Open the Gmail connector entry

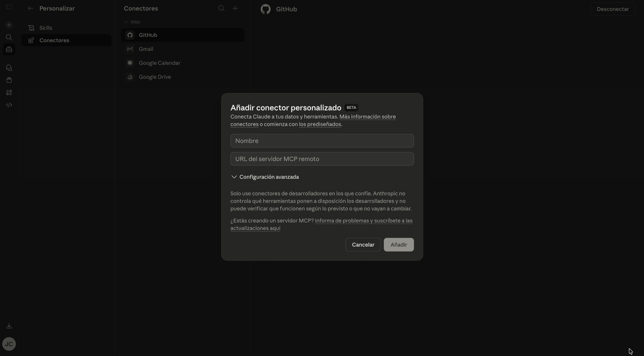point(146,49)
